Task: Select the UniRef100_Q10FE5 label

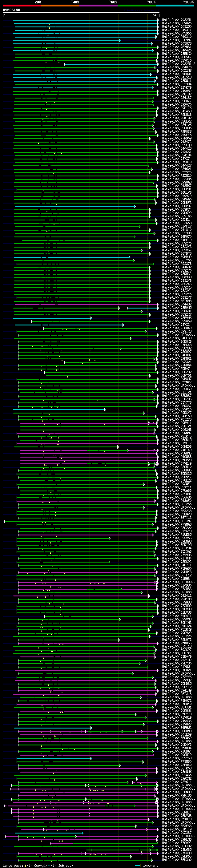Action: tap(176, 135)
